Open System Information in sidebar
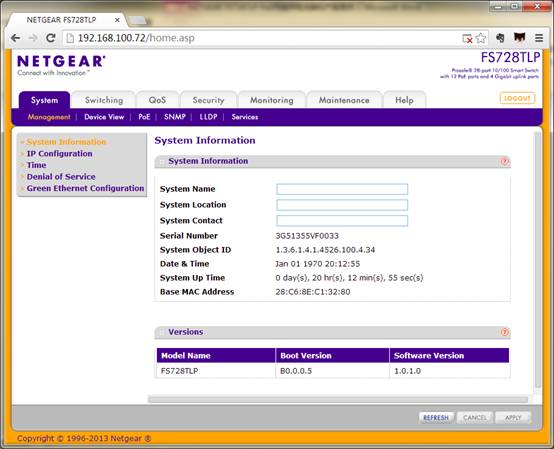The height and width of the screenshot is (449, 554). (x=66, y=142)
